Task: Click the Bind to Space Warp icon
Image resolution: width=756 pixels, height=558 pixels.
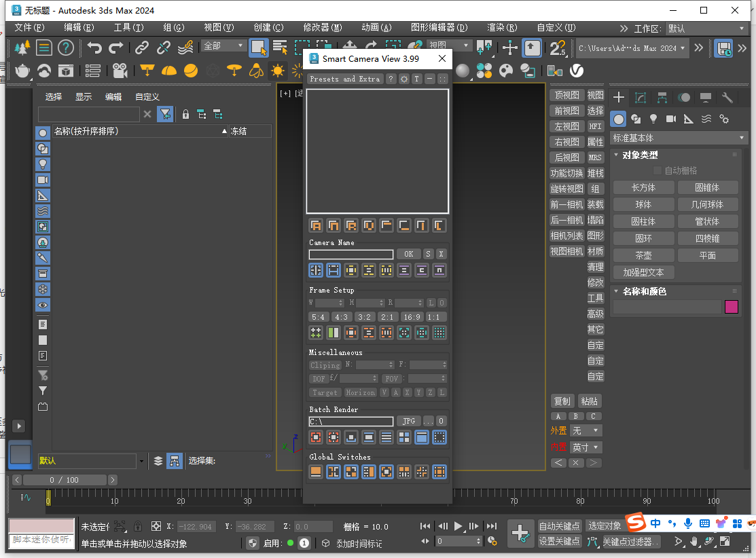Action: click(185, 48)
